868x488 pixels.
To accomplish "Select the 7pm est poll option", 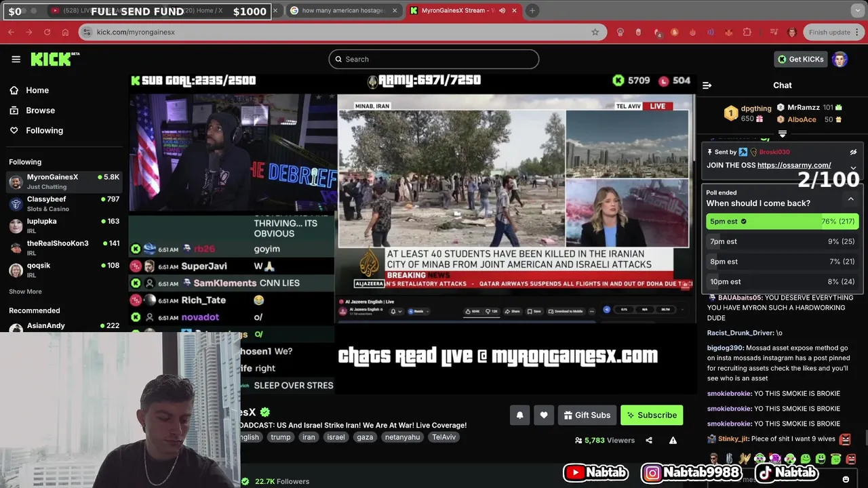I will 783,241.
